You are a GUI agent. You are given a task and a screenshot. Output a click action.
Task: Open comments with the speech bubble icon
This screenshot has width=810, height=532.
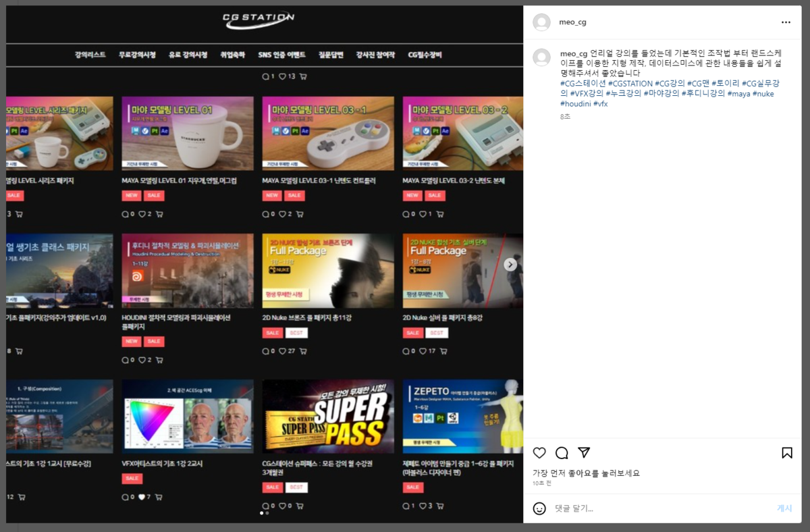coord(562,453)
